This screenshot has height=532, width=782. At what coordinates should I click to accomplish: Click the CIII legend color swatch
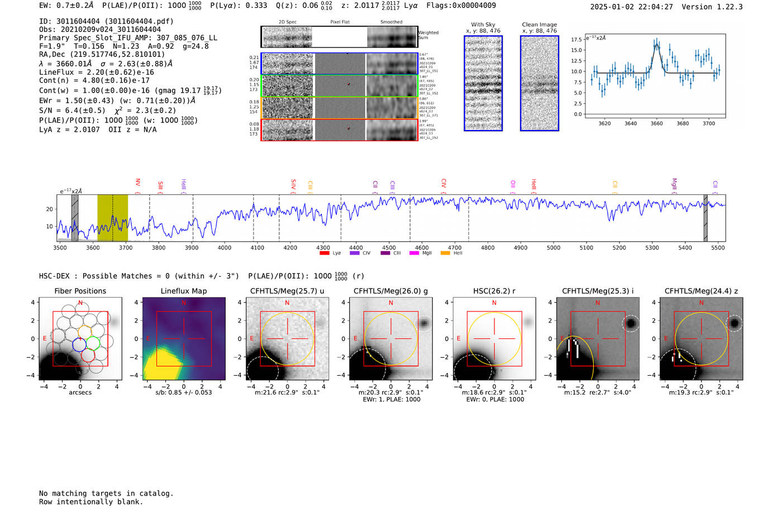coord(385,253)
